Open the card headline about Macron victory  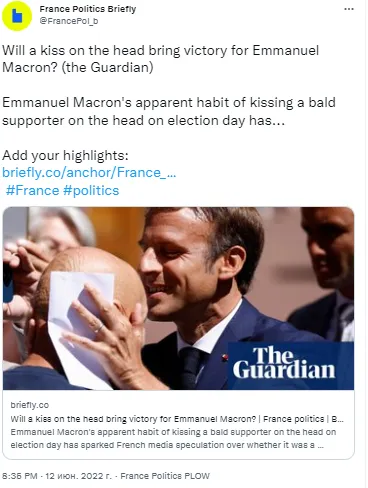coord(177,419)
